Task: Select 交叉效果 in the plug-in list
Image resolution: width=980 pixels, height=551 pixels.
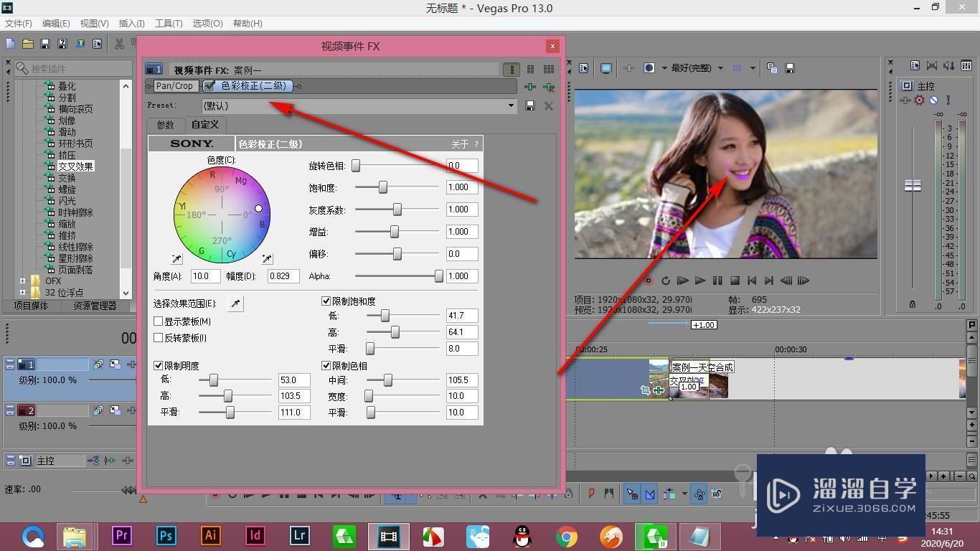Action: pos(76,166)
